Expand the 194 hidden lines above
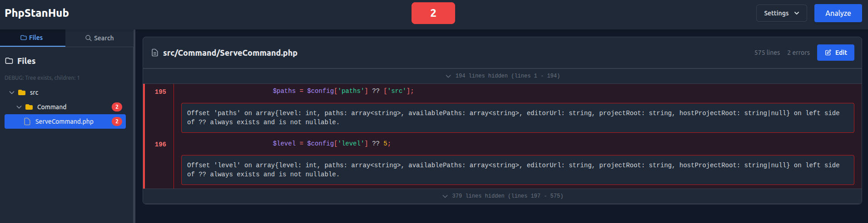The width and height of the screenshot is (868, 223). click(502, 76)
